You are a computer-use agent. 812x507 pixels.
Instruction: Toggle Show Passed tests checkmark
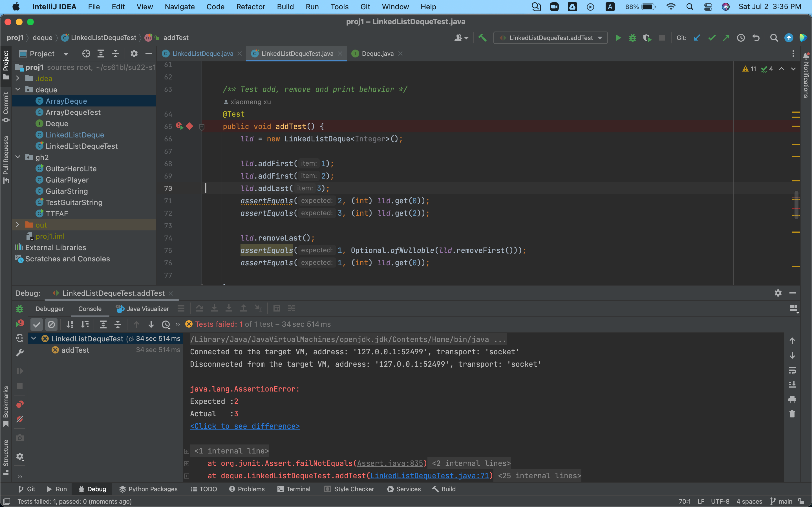[37, 324]
